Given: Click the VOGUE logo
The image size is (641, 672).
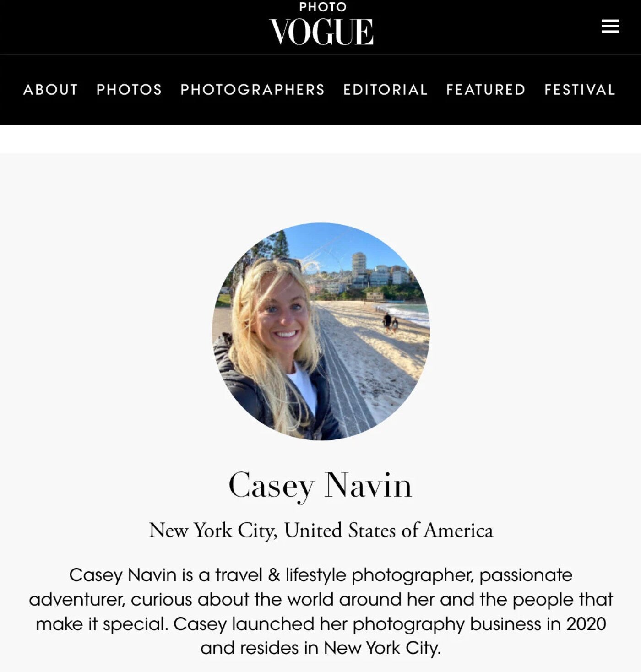Looking at the screenshot, I should coord(321,32).
